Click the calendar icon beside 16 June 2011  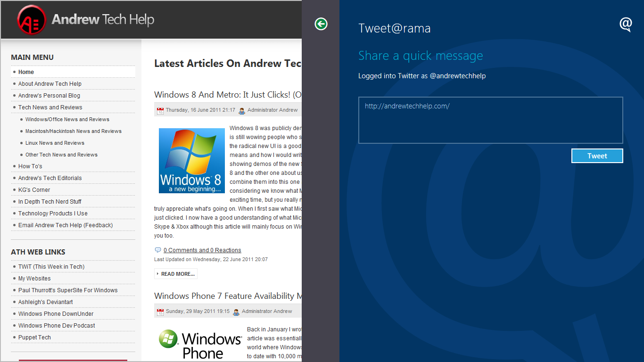tap(160, 111)
